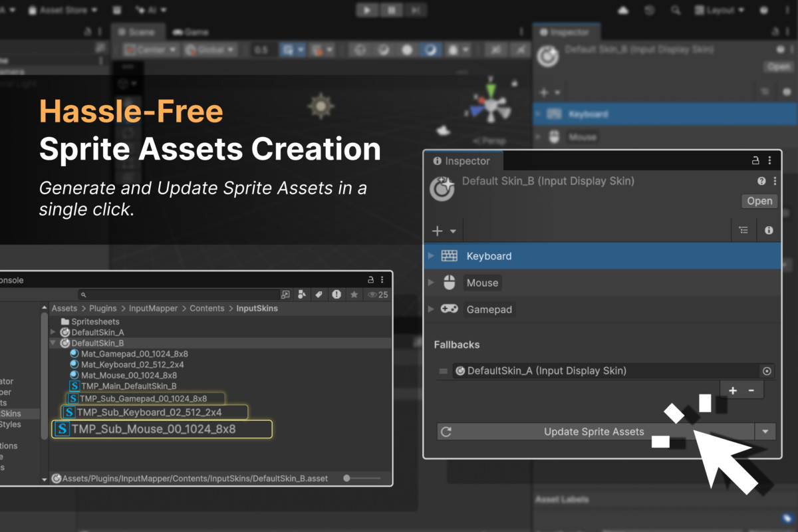Select Mat_Keyboard_02_512_2x4 material
This screenshot has height=532, width=798.
(126, 364)
